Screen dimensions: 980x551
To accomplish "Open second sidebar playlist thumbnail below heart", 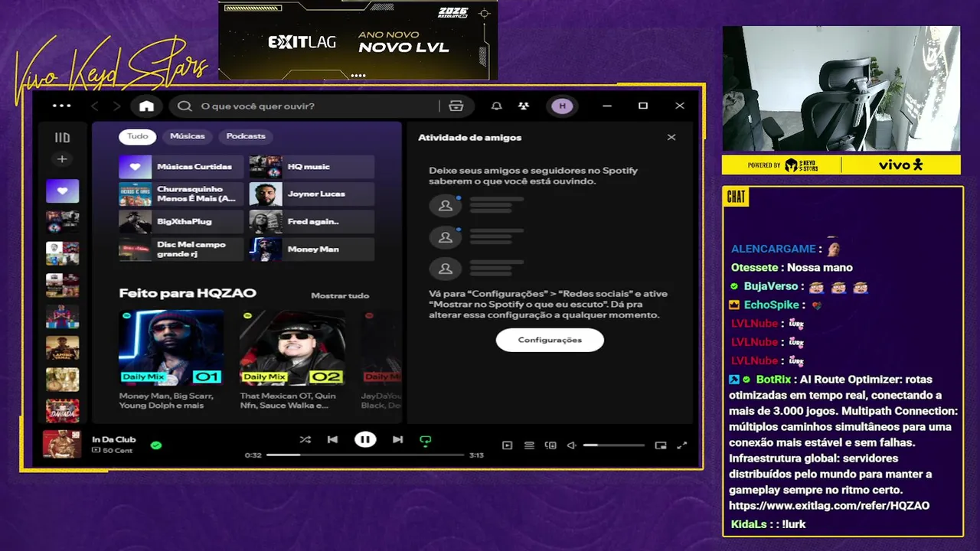I will click(62, 222).
